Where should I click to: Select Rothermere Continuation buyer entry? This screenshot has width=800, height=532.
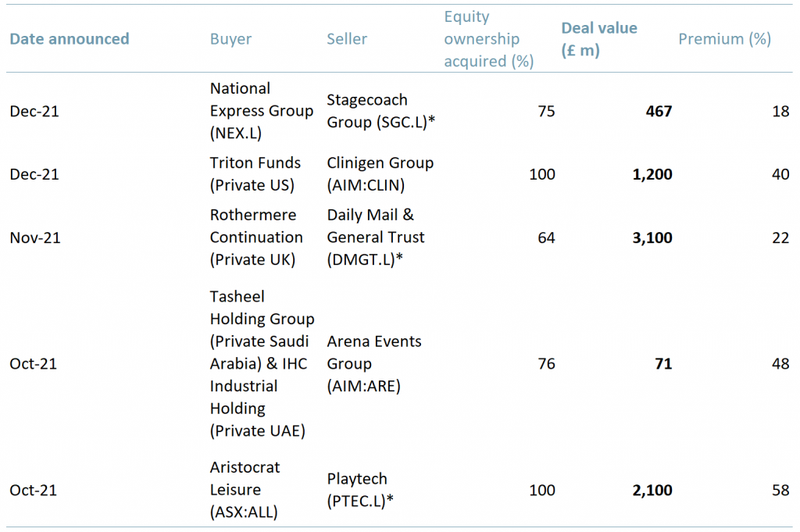tap(257, 237)
